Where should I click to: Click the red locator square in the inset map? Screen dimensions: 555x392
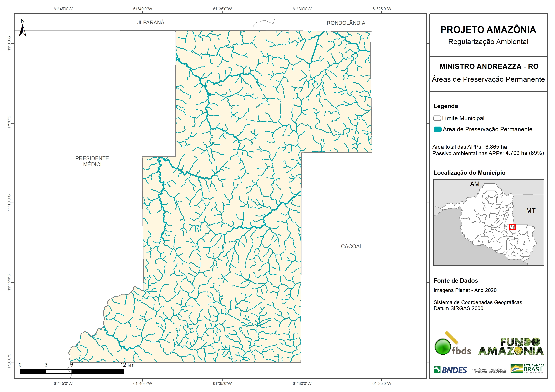tap(512, 227)
